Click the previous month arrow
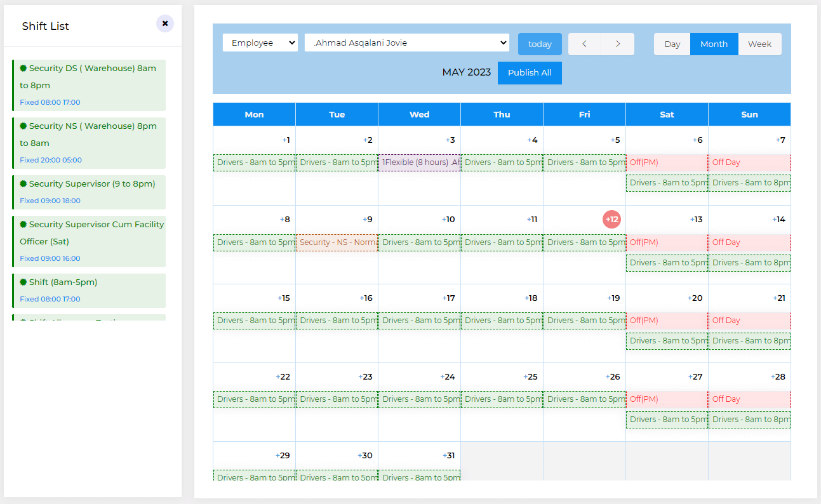Image resolution: width=821 pixels, height=504 pixels. (584, 44)
